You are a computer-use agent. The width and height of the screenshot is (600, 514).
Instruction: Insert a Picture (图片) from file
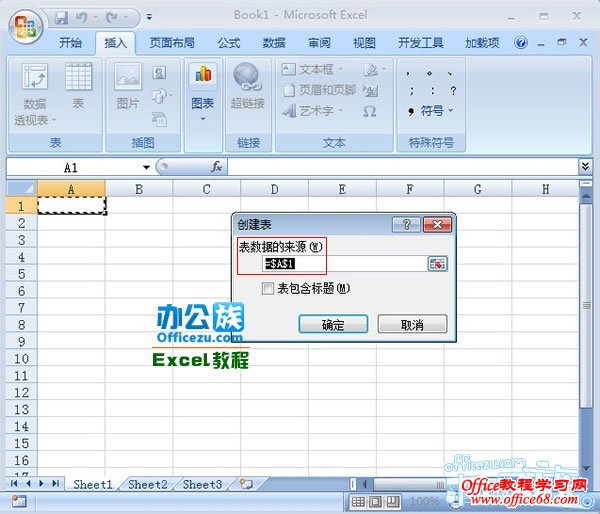click(128, 86)
